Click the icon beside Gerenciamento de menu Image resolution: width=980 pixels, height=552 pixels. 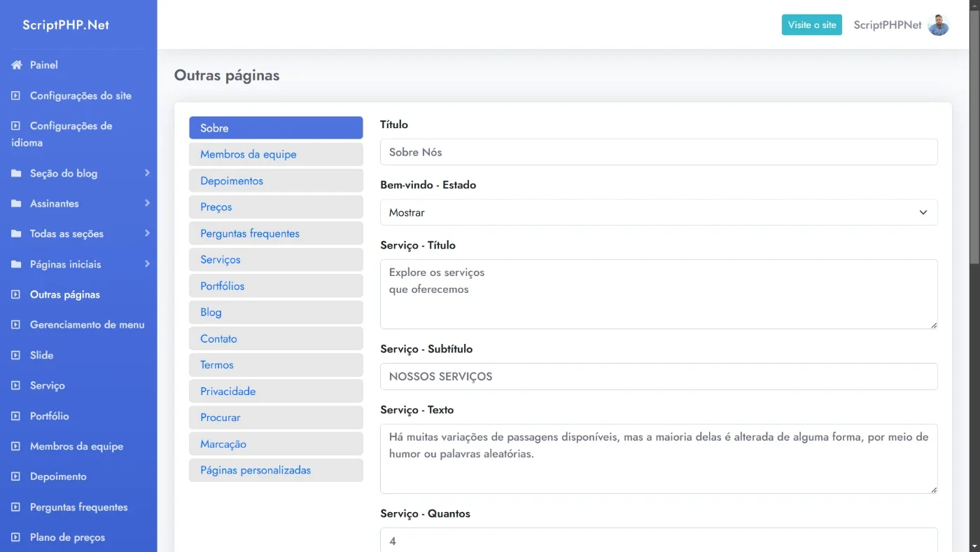pos(16,325)
